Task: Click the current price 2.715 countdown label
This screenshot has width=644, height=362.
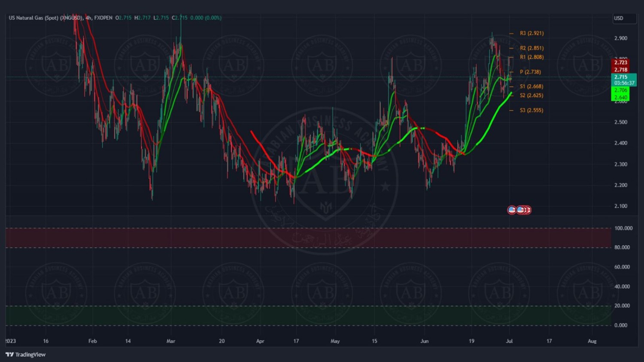Action: (x=624, y=80)
